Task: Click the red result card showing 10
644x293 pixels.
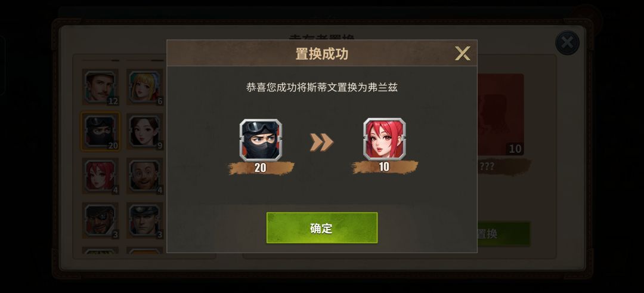Action: point(500,115)
